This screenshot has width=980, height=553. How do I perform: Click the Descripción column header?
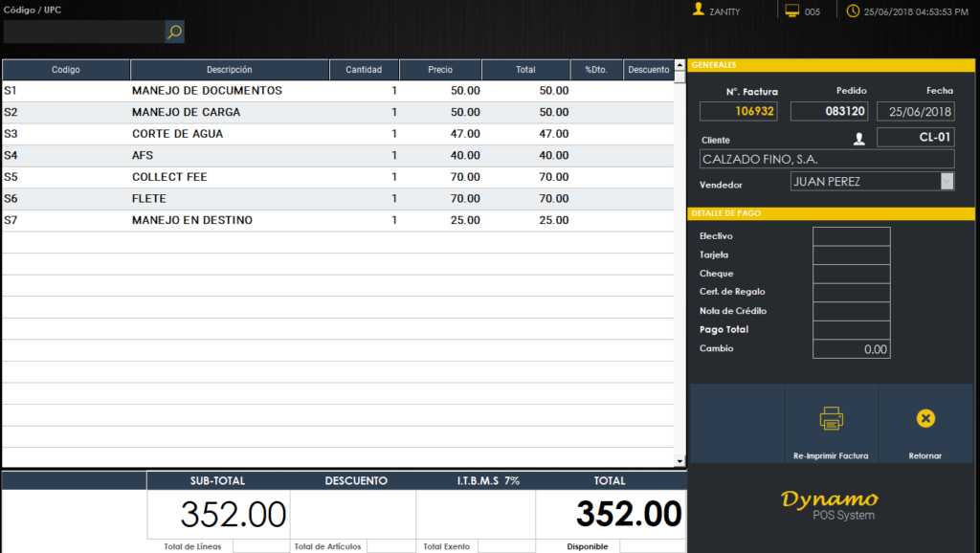tap(230, 70)
